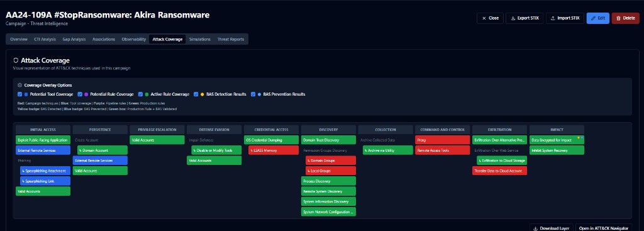Click the Create Account parent technique label
Screen dimensions: 644x231
[87, 140]
